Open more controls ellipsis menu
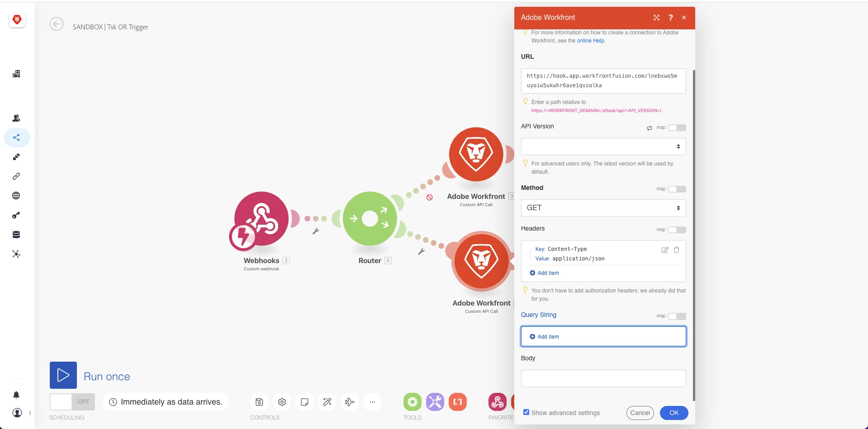 pos(372,402)
